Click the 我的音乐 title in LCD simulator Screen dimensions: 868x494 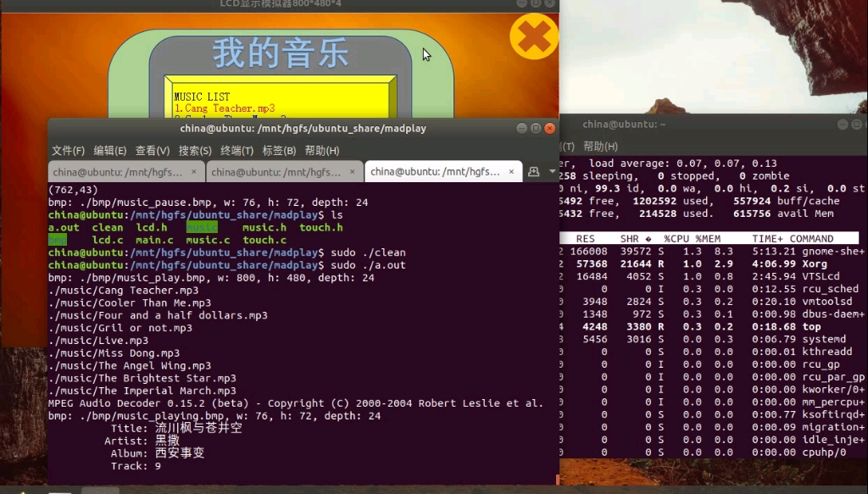[x=281, y=53]
